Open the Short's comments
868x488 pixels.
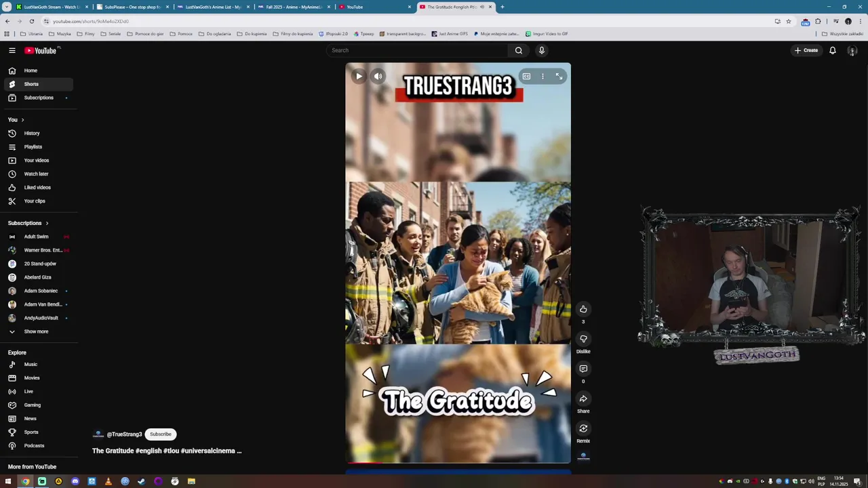[583, 369]
